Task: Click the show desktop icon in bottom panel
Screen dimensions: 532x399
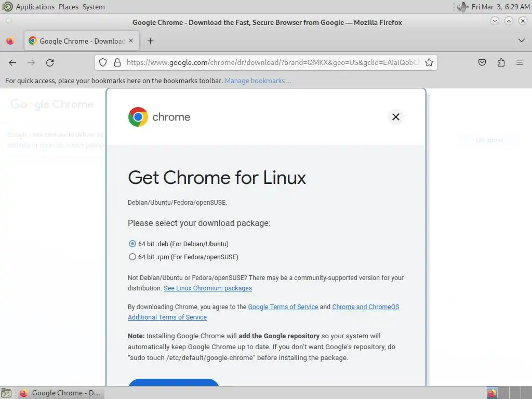Action: 6,393
